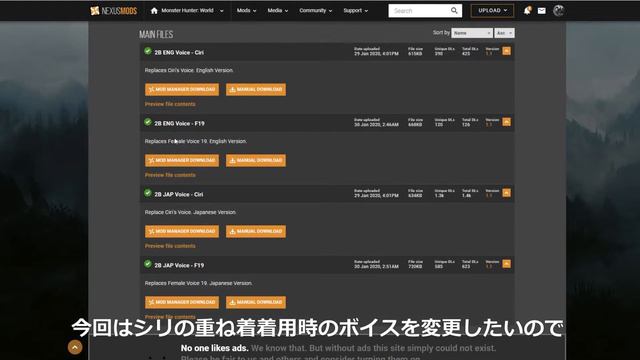This screenshot has width=640, height=360.
Task: Click 'Replace Ciri's Voice. Japanese Version.' description
Action: point(190,212)
